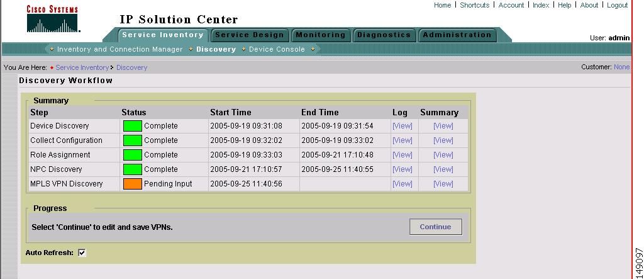Click the Cisco Systems logo
The width and height of the screenshot is (644, 279).
tap(53, 19)
